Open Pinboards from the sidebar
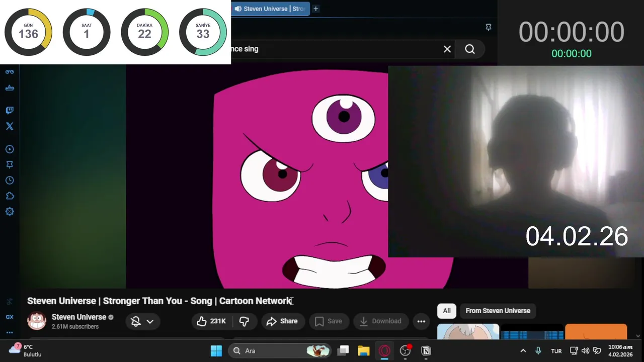Viewport: 644px width, 362px height. (10, 165)
